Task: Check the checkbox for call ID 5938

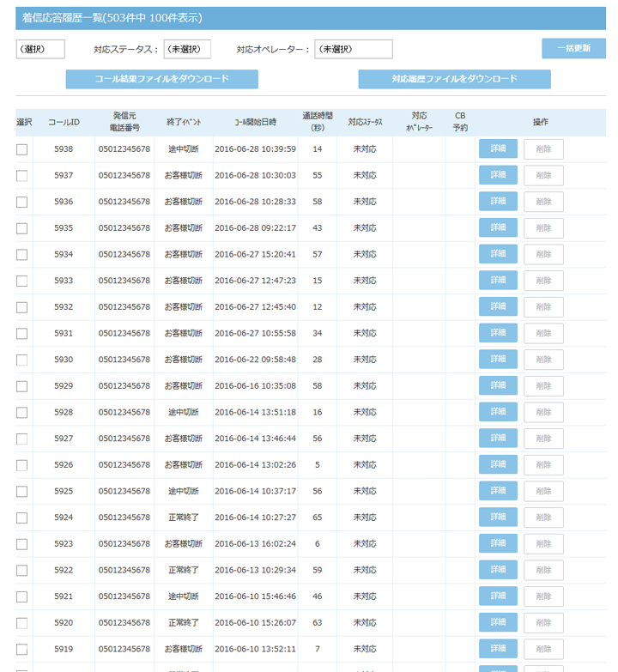Action: [21, 149]
